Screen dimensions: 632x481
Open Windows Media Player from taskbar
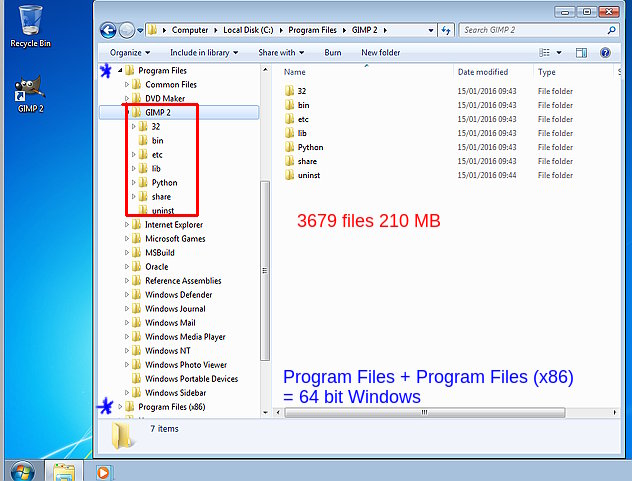tap(103, 472)
